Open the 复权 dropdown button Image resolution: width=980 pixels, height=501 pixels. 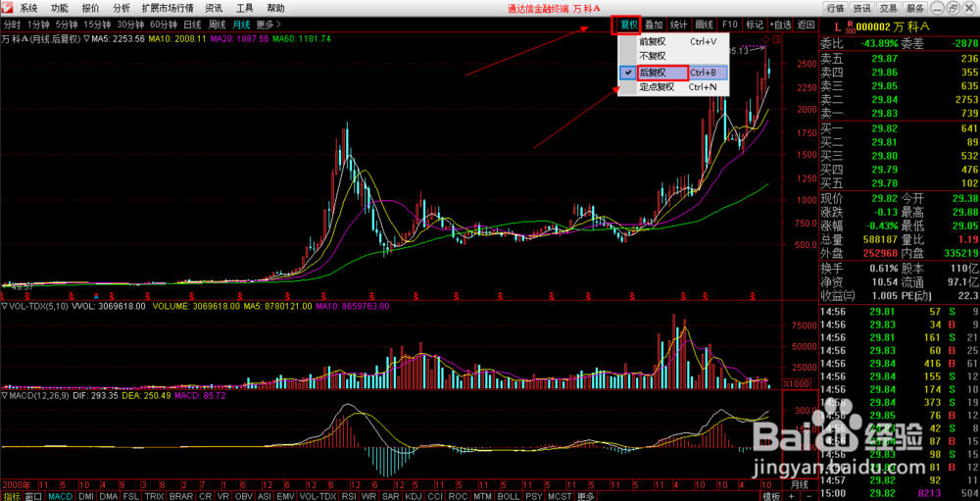(x=628, y=25)
